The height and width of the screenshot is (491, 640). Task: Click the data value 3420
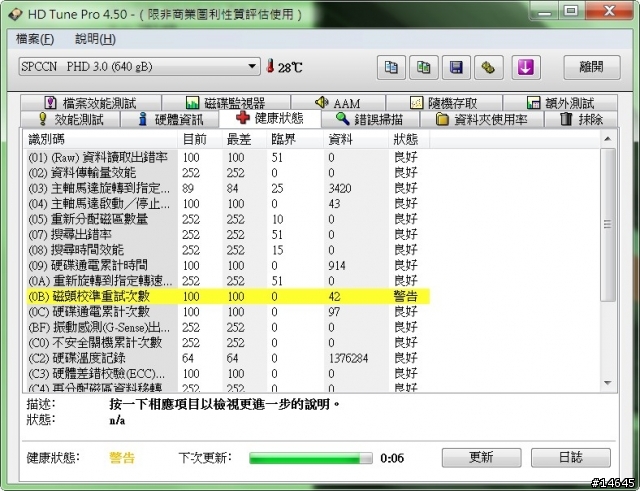click(340, 189)
